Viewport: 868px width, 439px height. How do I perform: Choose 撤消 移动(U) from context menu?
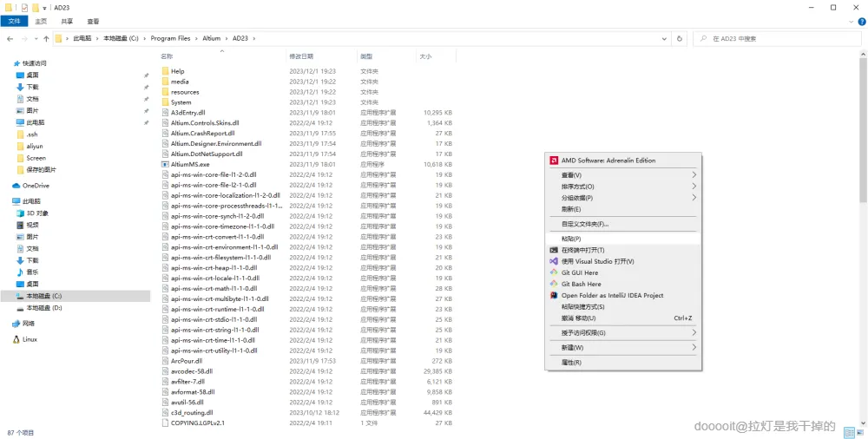(x=623, y=318)
